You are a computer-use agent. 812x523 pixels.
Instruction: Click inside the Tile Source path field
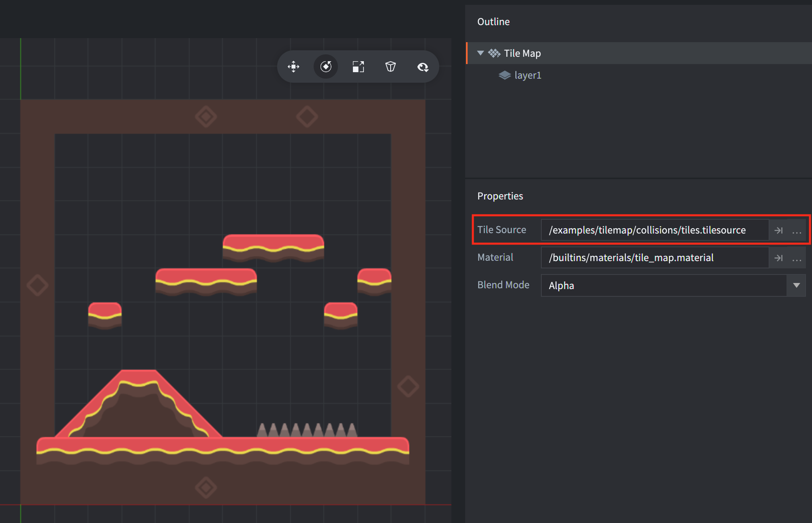(x=647, y=230)
